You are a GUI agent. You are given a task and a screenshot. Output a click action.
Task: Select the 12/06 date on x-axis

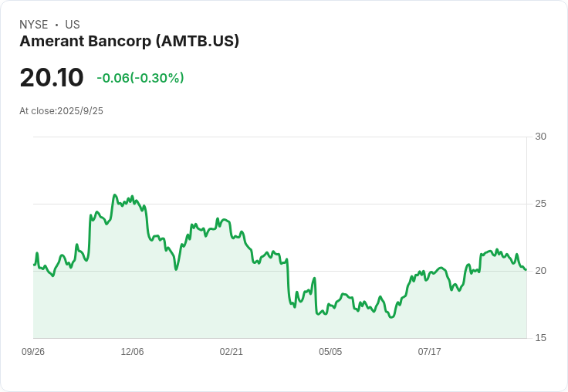(132, 352)
